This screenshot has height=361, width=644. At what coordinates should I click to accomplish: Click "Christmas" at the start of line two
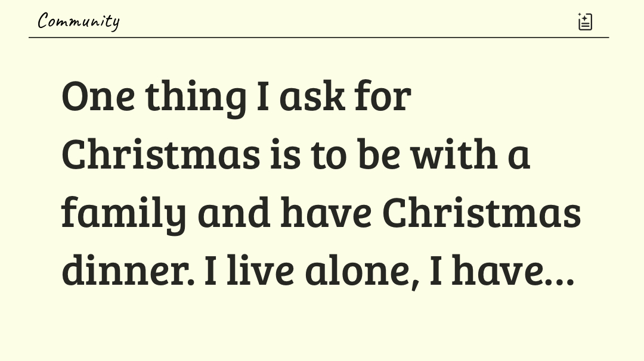(161, 154)
